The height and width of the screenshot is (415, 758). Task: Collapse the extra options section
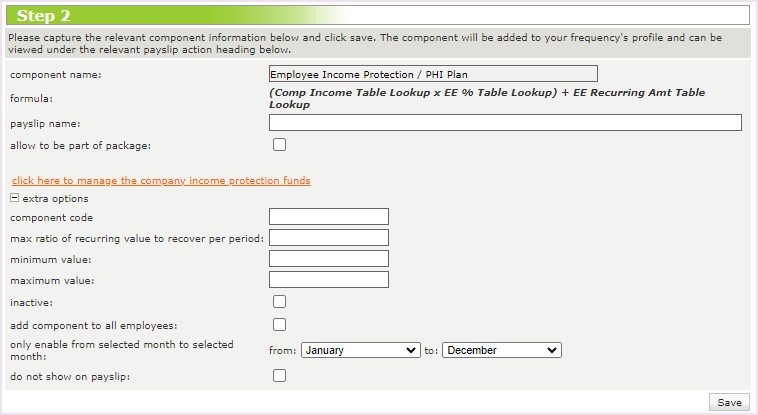click(15, 198)
